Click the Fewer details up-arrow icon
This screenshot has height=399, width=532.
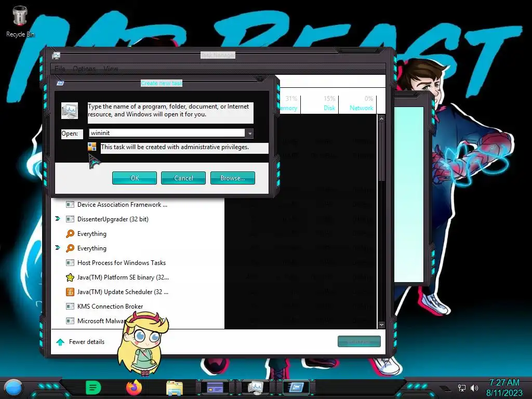click(60, 342)
